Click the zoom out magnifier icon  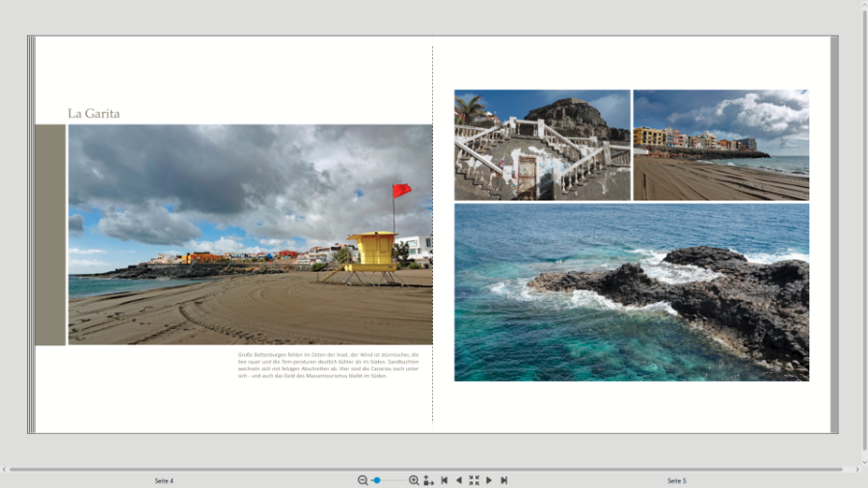tap(363, 480)
